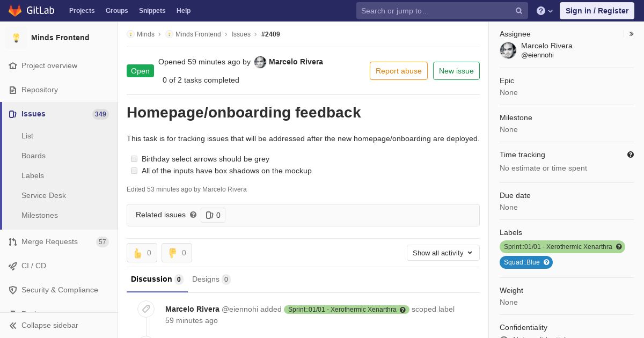The image size is (644, 338).
Task: Open Boards in the sidebar
Action: (x=33, y=156)
